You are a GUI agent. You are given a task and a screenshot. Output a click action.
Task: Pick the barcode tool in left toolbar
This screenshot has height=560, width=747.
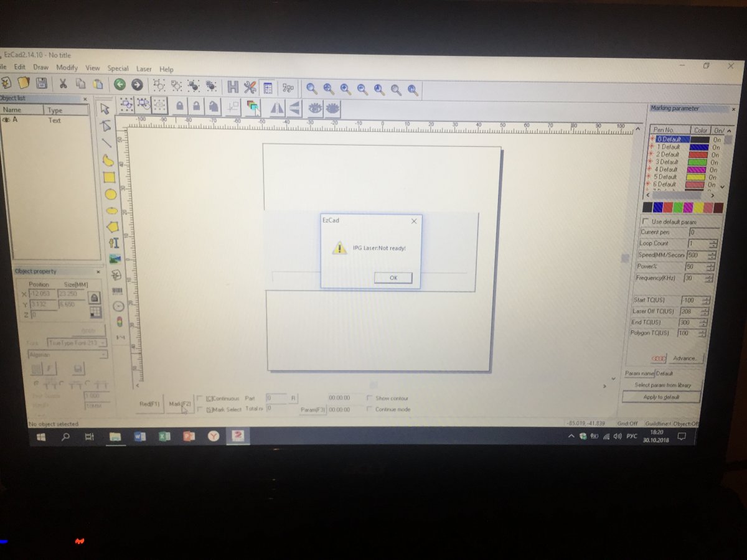(x=117, y=291)
